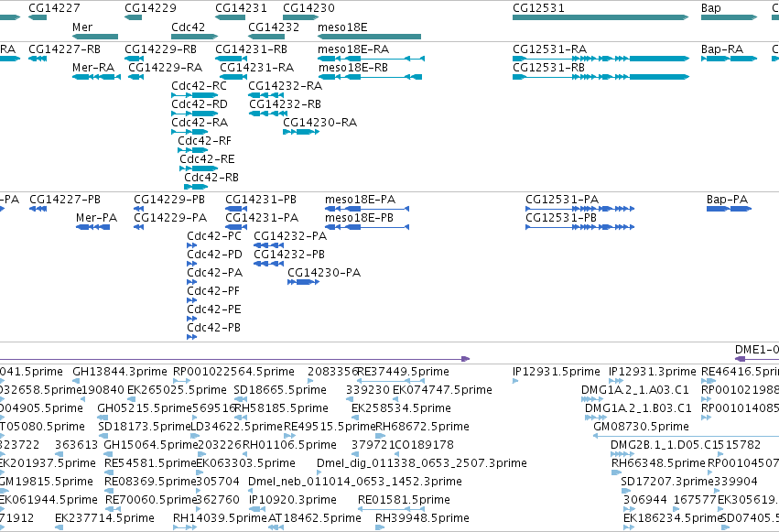779x532 pixels.
Task: Select protein CG14232-PB
Action: pos(269,264)
